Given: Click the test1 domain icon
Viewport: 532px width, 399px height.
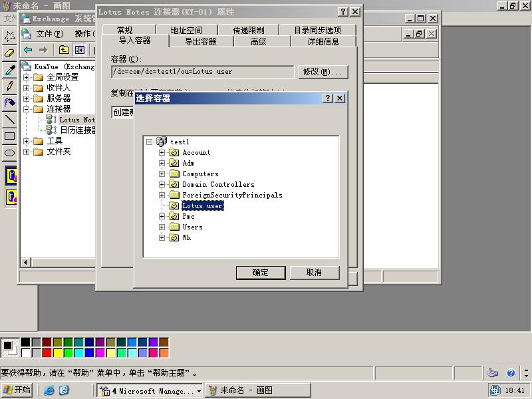Looking at the screenshot, I should (x=162, y=142).
